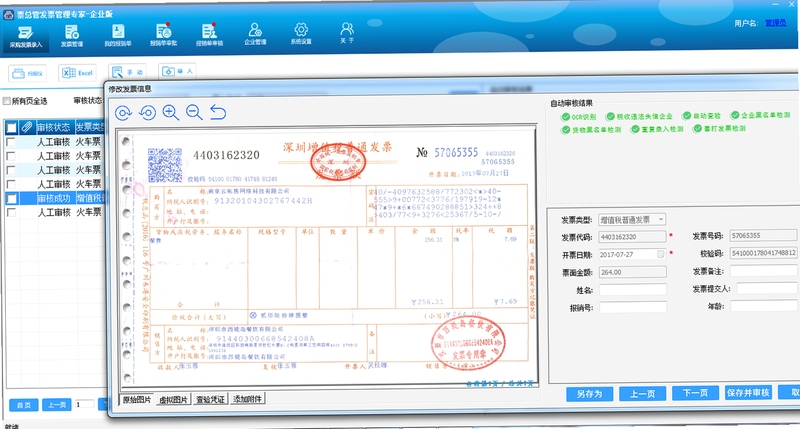Open 发票管理 module

point(72,36)
